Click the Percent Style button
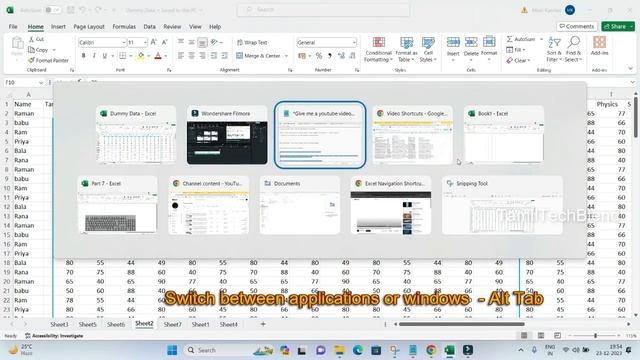 [x=319, y=56]
